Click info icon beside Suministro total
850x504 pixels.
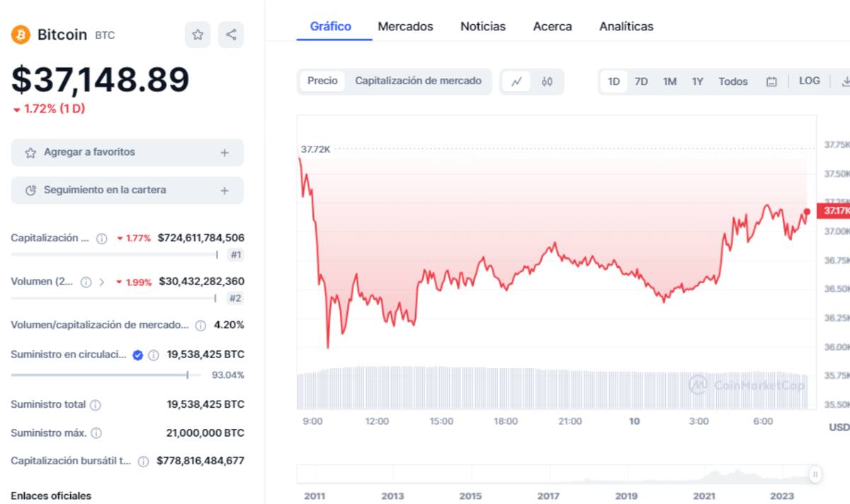point(96,405)
